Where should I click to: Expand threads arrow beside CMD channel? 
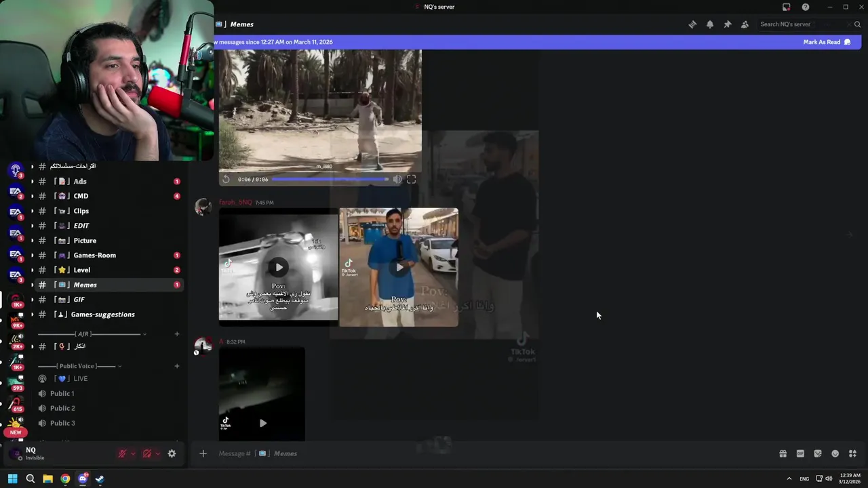pyautogui.click(x=32, y=196)
